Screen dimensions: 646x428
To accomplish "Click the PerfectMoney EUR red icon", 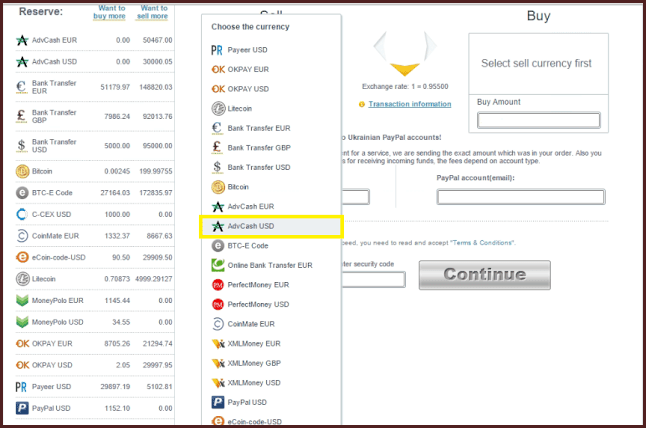I will pyautogui.click(x=218, y=285).
